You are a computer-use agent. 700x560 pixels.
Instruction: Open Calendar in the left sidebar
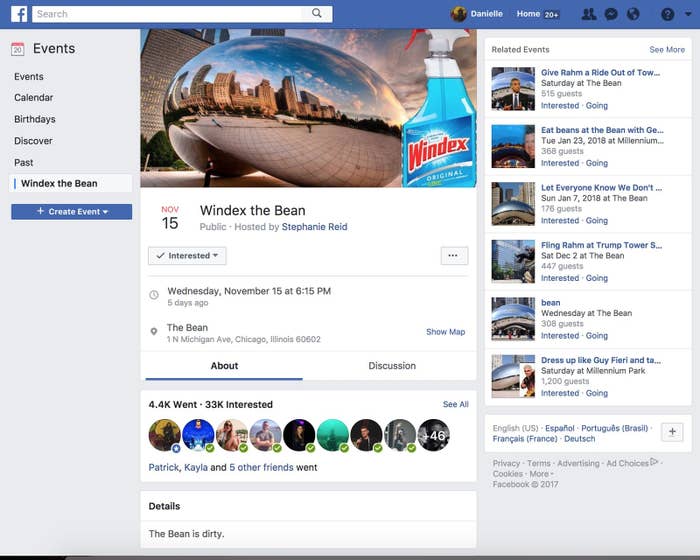click(33, 97)
